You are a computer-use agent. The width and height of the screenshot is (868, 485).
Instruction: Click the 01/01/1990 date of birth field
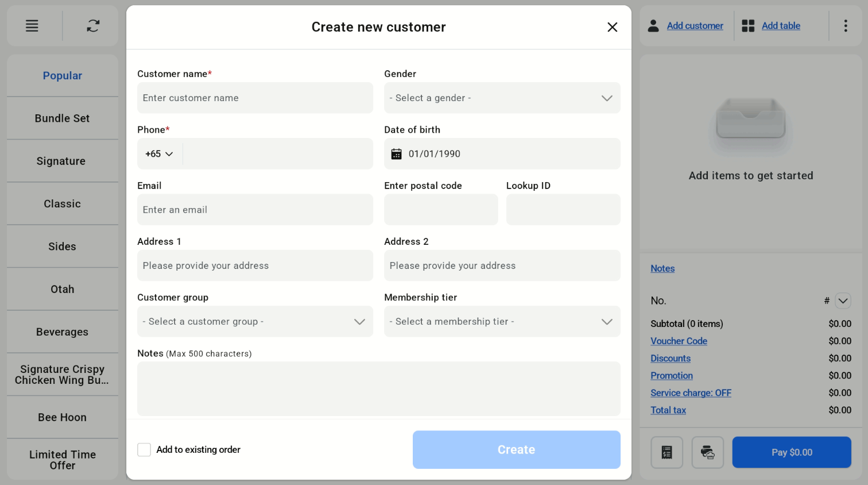tap(502, 154)
